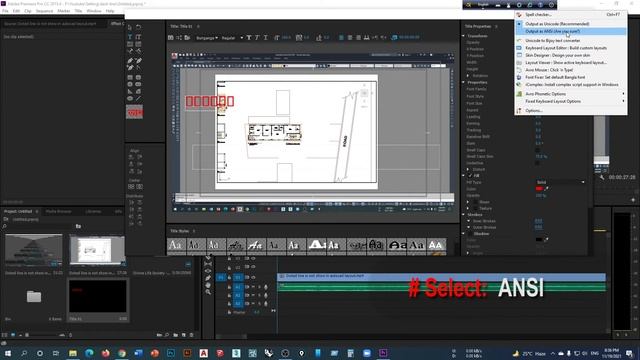This screenshot has width=640, height=360.
Task: Select the timeline Pen tool
Action: [208, 278]
